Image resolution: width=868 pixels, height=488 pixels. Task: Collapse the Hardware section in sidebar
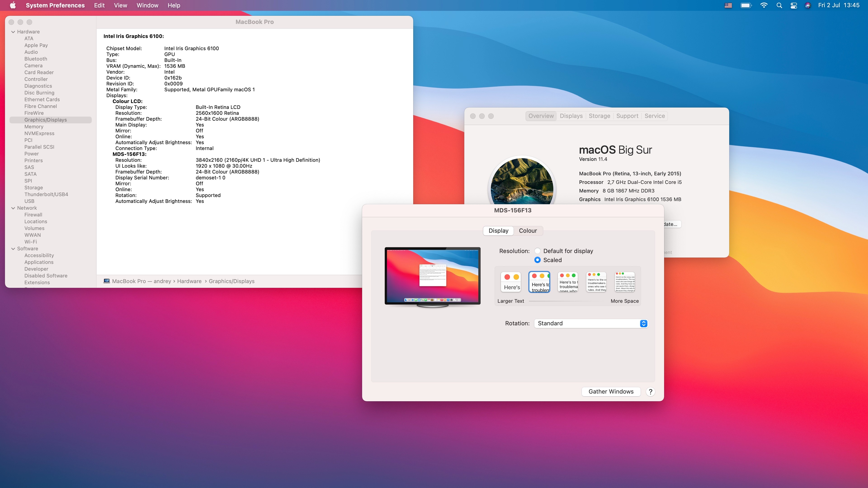pos(13,32)
